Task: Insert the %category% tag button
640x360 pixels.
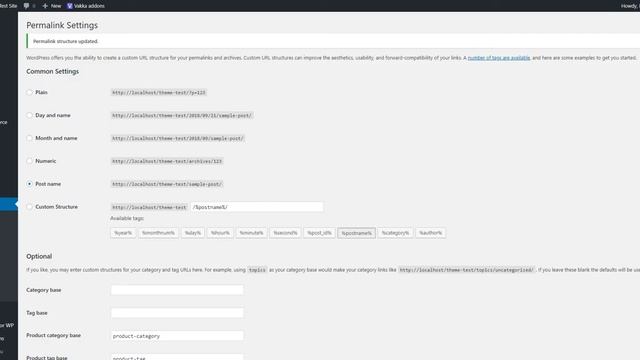Action: [395, 233]
